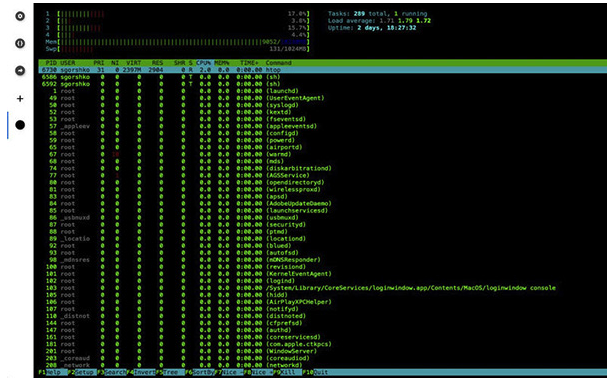Image resolution: width=607 pixels, height=382 pixels.
Task: Select the (powerd) process
Action: [322, 140]
